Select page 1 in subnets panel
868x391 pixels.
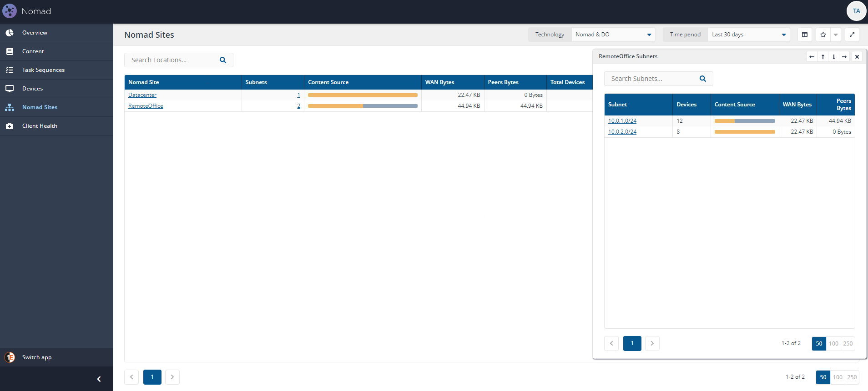click(632, 344)
